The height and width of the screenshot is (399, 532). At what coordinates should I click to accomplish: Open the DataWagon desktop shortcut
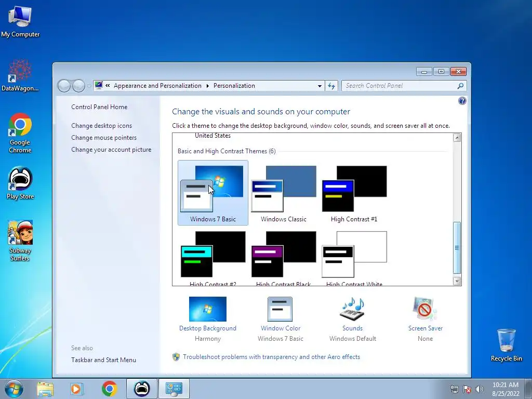(20, 75)
